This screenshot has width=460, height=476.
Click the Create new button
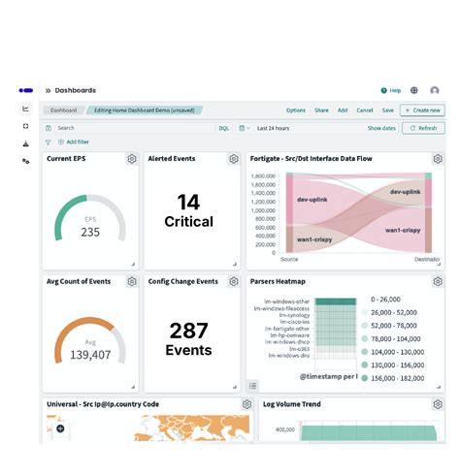(422, 111)
